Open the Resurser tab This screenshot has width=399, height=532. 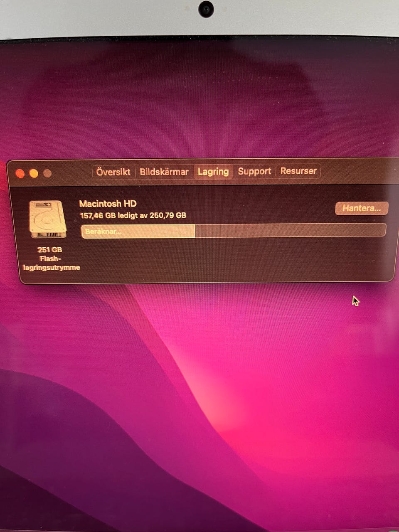tap(298, 171)
